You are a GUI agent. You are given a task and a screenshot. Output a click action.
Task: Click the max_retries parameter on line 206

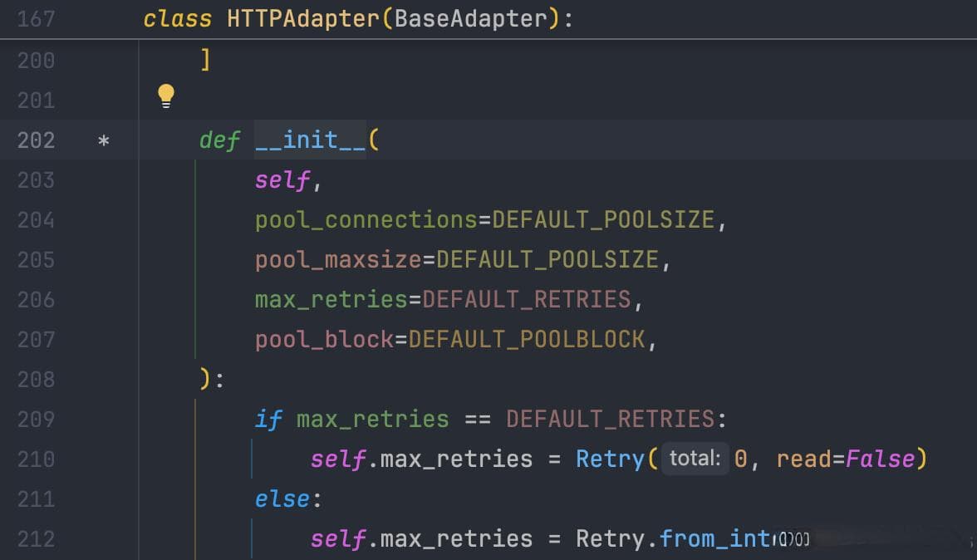click(x=331, y=300)
